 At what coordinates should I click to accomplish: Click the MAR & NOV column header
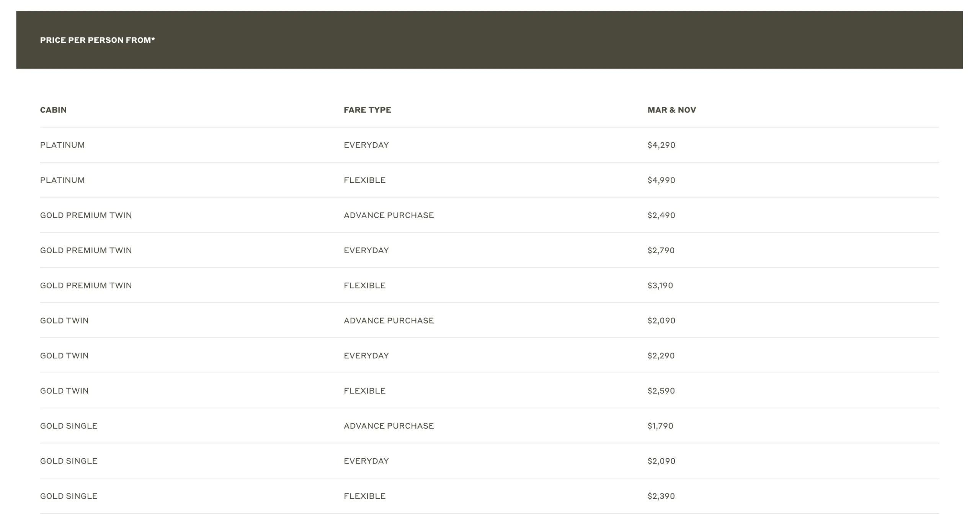[x=671, y=110]
